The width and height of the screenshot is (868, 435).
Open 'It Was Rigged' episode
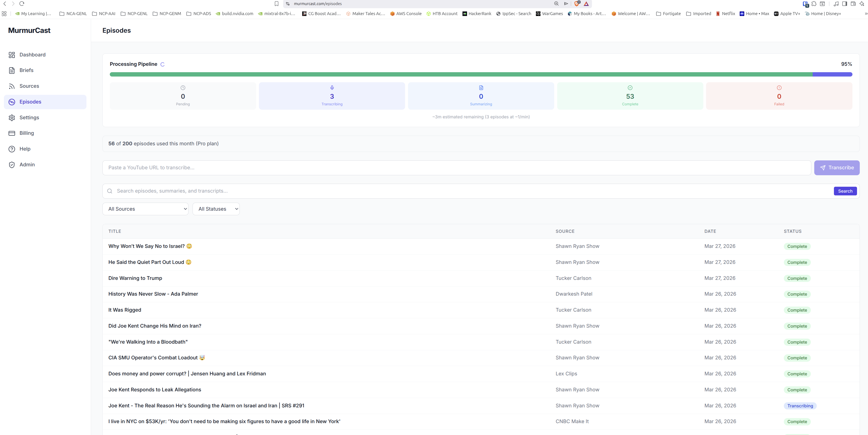pos(125,310)
